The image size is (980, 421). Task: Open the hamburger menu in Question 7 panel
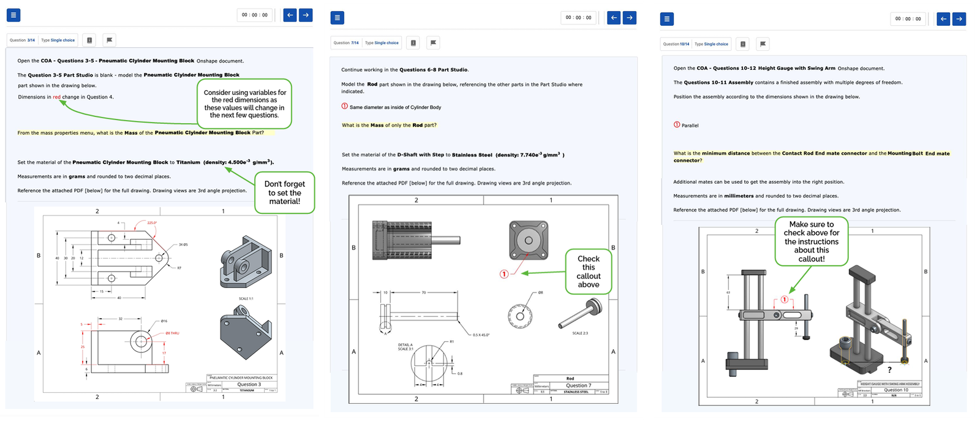pyautogui.click(x=337, y=18)
